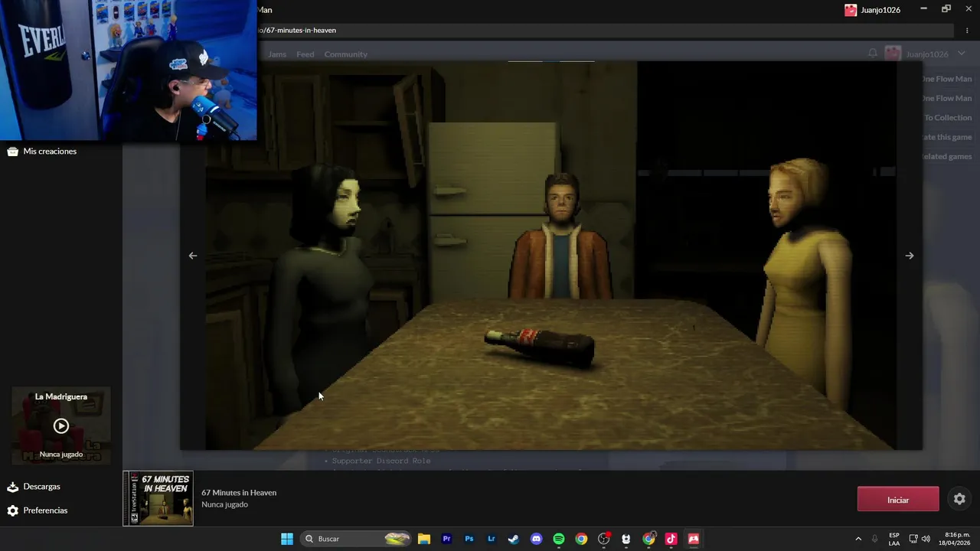Show the next screenshot with right arrow
This screenshot has height=551, width=980.
[x=909, y=256]
